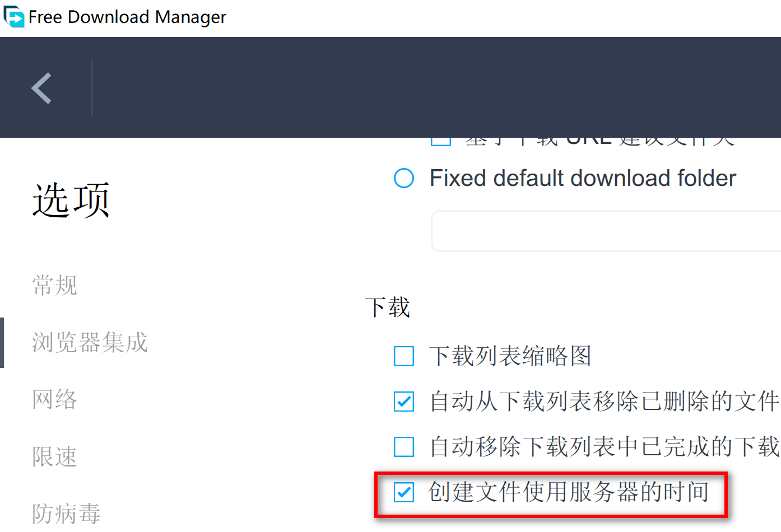Enable the 下载列表缩略图 checkbox
Image resolution: width=781 pixels, height=532 pixels.
click(x=404, y=356)
